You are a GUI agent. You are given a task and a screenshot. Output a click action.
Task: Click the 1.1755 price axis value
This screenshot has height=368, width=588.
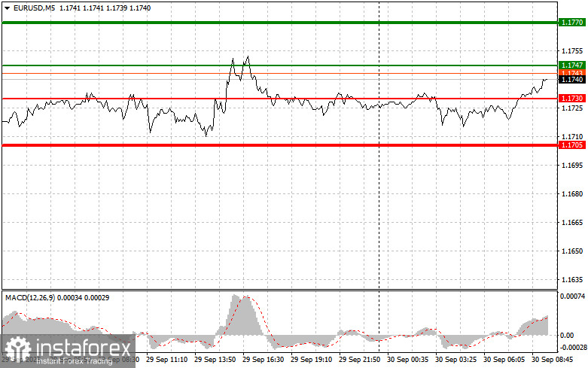572,51
